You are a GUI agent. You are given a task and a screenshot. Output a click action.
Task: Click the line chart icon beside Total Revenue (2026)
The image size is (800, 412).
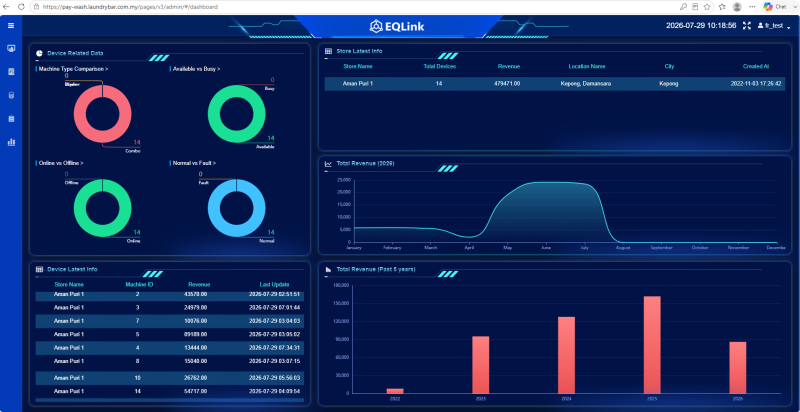click(328, 164)
